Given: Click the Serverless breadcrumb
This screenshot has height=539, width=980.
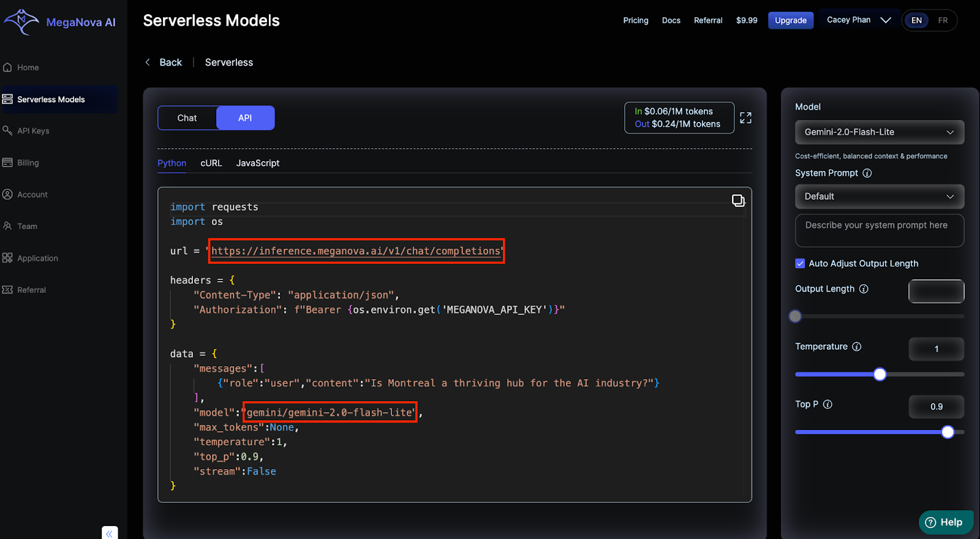Looking at the screenshot, I should [x=229, y=62].
